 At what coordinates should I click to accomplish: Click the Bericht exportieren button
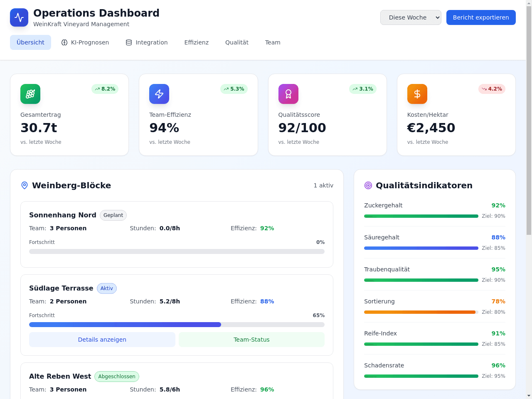[481, 17]
